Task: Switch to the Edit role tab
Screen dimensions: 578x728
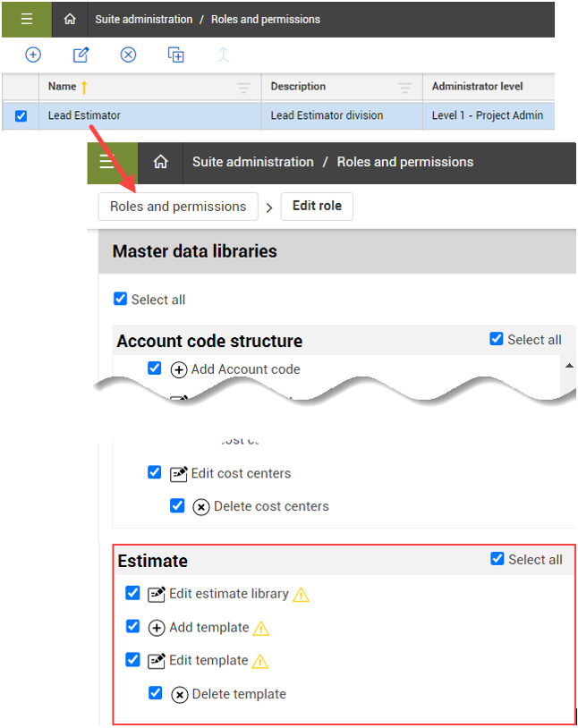Action: click(x=318, y=206)
